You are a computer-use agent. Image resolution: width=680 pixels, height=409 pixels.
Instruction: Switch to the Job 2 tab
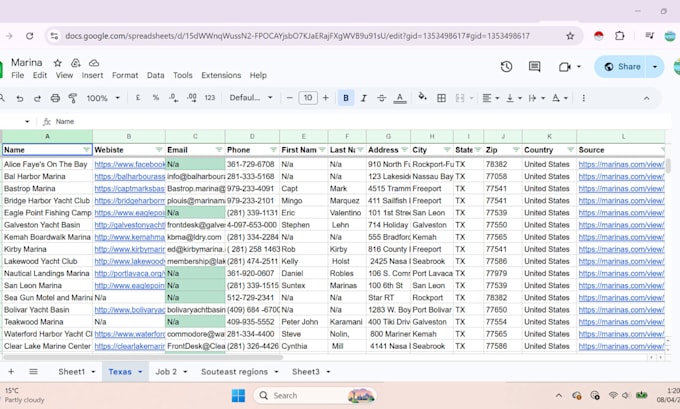[x=166, y=372]
